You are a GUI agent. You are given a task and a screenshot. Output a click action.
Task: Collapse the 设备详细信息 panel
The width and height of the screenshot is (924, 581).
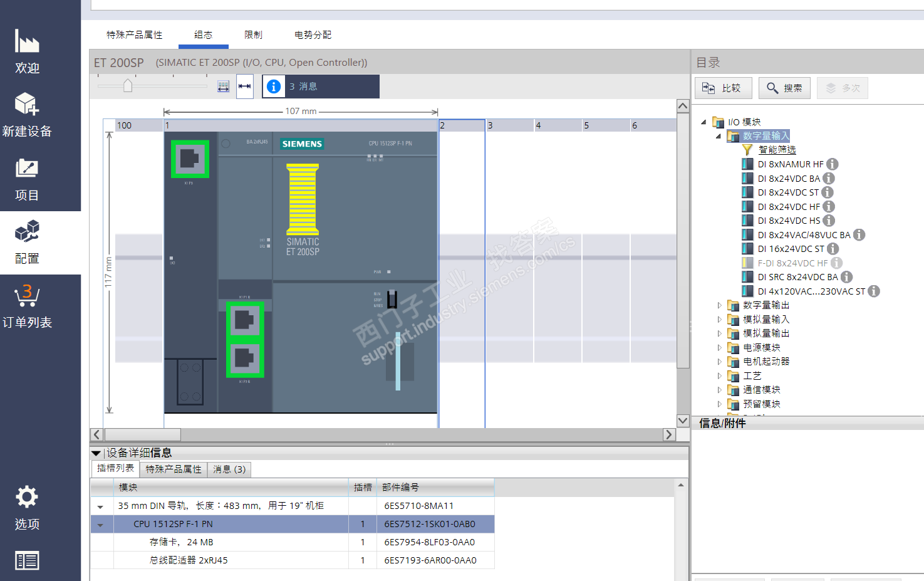tap(96, 453)
